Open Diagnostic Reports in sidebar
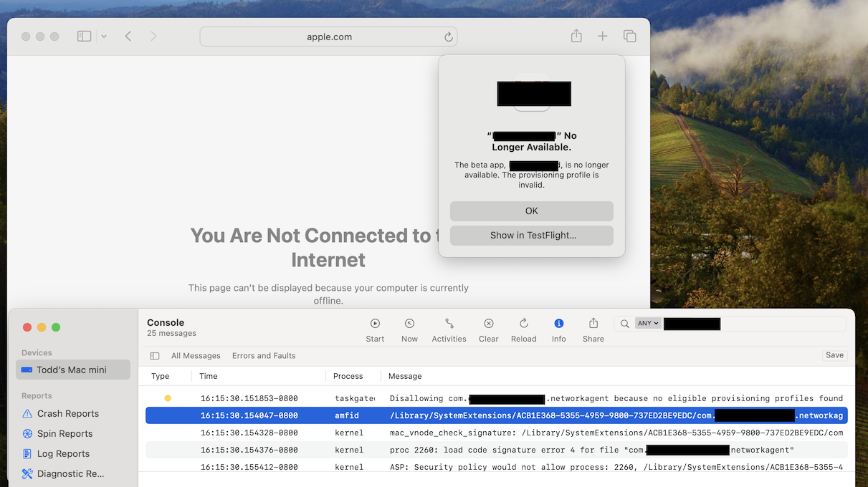This screenshot has width=868, height=487. tap(70, 474)
